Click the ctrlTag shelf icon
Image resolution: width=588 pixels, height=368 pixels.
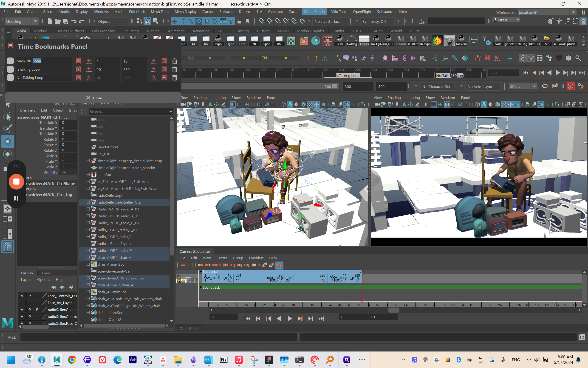[x=522, y=41]
